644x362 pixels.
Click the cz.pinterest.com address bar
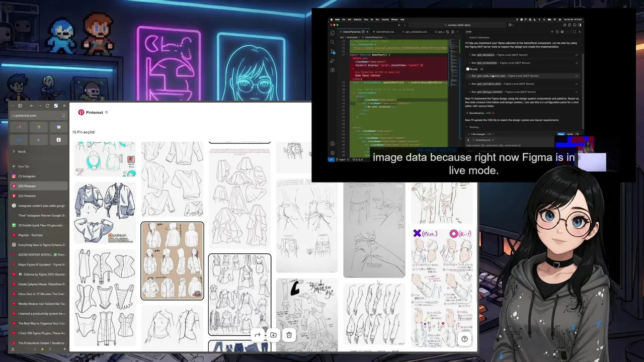click(x=38, y=116)
